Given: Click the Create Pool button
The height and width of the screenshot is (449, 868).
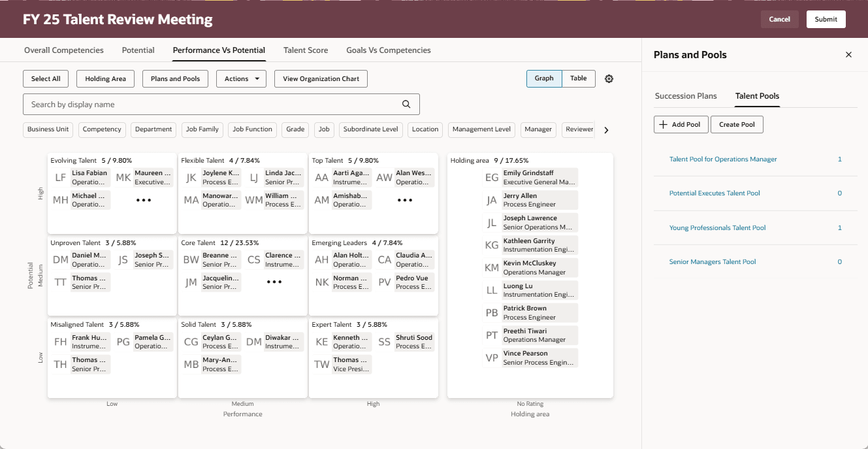Looking at the screenshot, I should (x=737, y=125).
